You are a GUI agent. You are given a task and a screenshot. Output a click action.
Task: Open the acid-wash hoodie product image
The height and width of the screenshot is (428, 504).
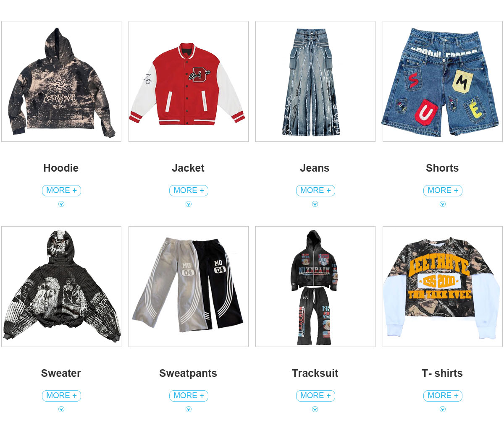click(x=61, y=81)
